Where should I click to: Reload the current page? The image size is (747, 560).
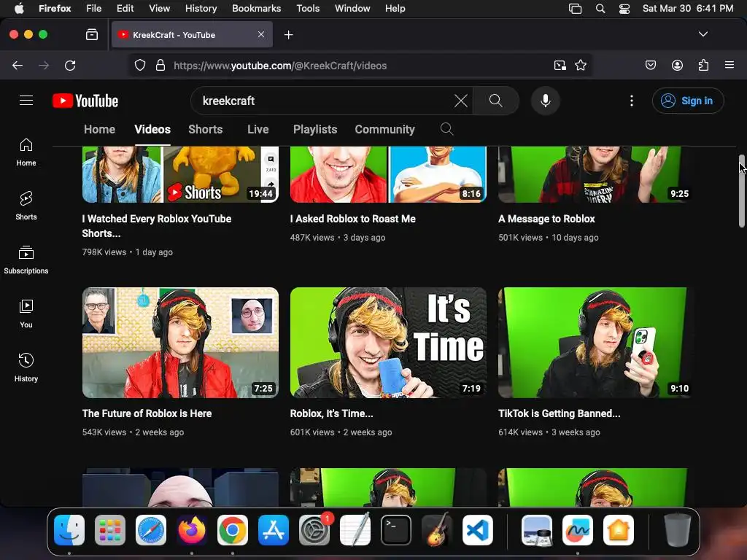[70, 65]
